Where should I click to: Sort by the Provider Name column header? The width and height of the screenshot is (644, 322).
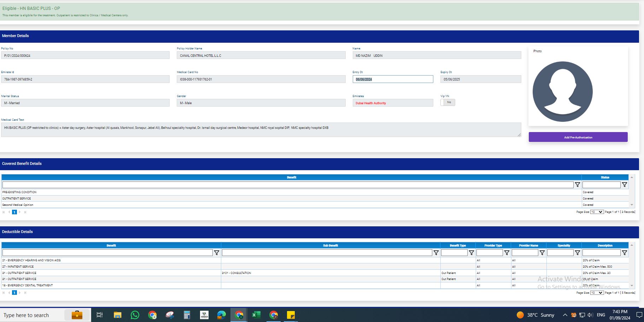528,245
